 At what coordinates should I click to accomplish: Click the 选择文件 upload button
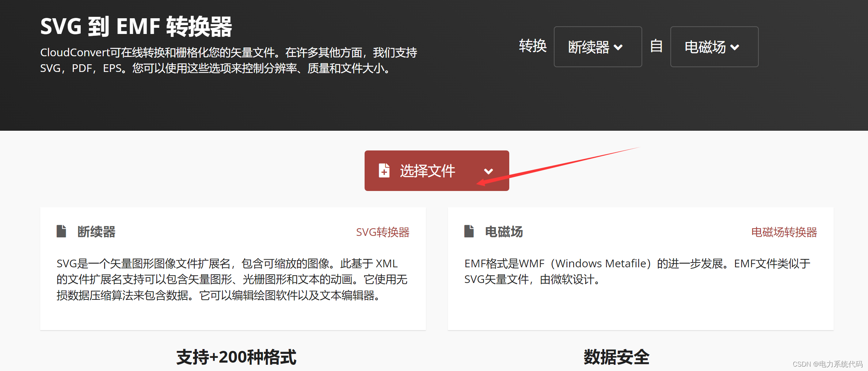click(x=427, y=171)
